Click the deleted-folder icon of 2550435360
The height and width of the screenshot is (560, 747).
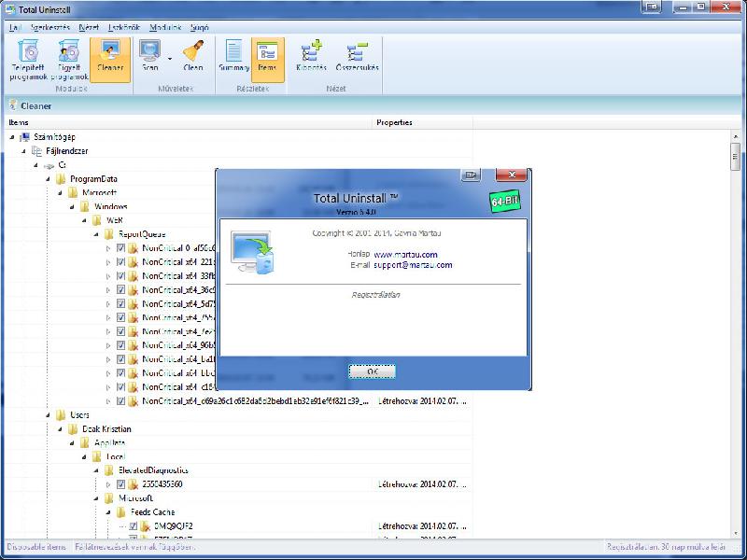click(x=134, y=484)
